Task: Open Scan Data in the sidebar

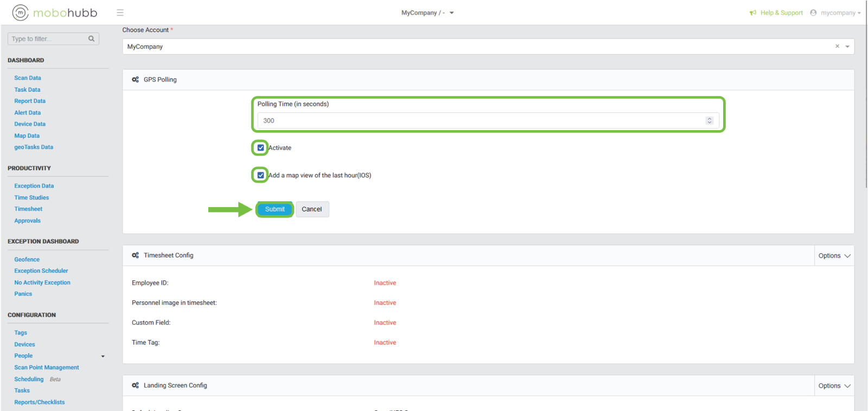Action: point(28,78)
